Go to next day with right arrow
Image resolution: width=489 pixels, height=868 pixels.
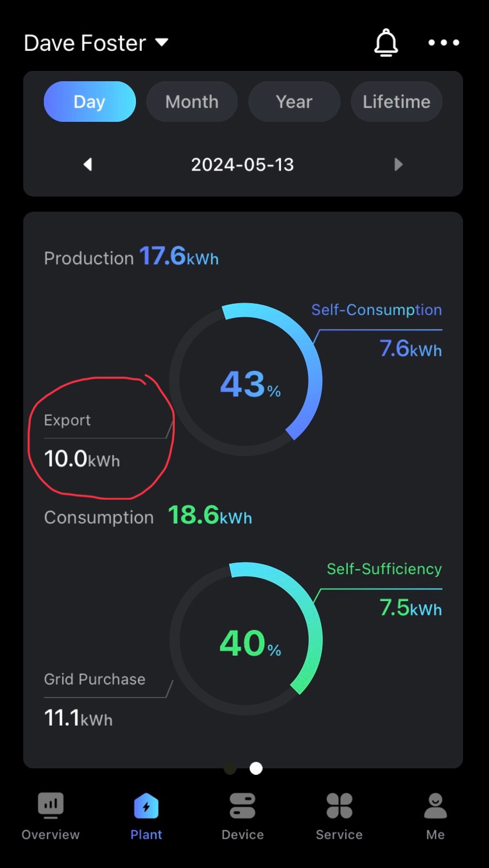[398, 164]
